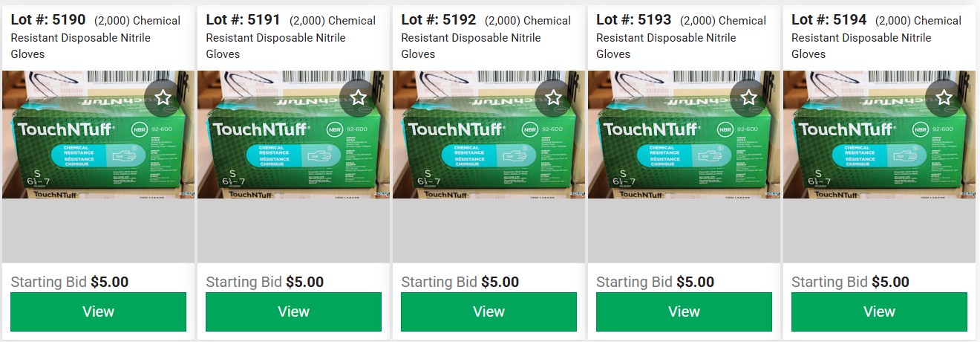Click the lot 5193 glove box image

(684, 135)
